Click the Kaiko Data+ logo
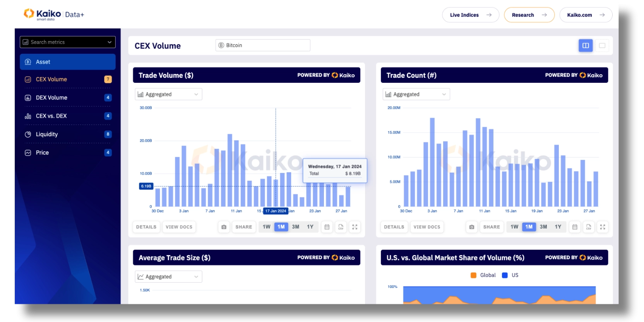This screenshot has width=644, height=322. tap(54, 14)
